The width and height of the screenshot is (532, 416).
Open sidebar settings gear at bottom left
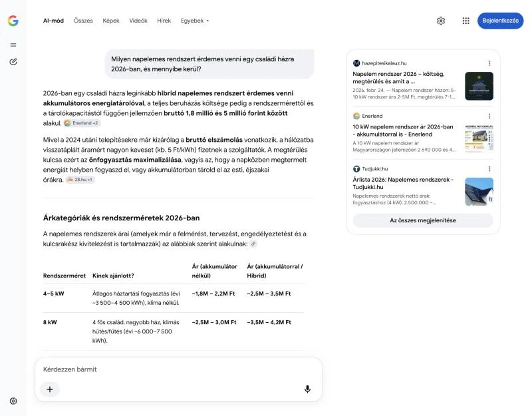click(13, 401)
